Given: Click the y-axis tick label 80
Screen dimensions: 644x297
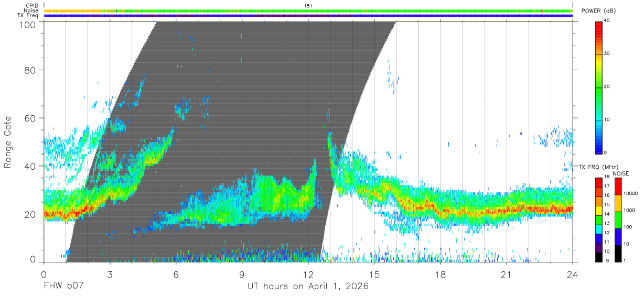Looking at the screenshot, I should pyautogui.click(x=30, y=70).
